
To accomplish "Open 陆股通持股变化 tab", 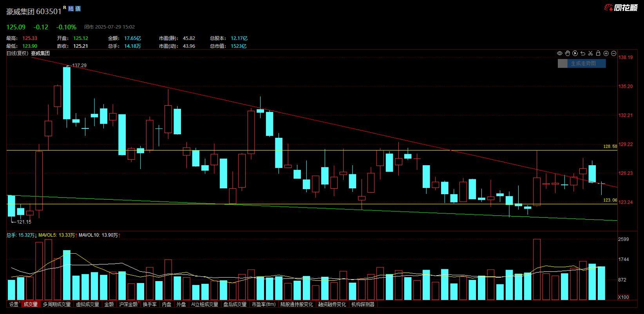I will click(297, 304).
